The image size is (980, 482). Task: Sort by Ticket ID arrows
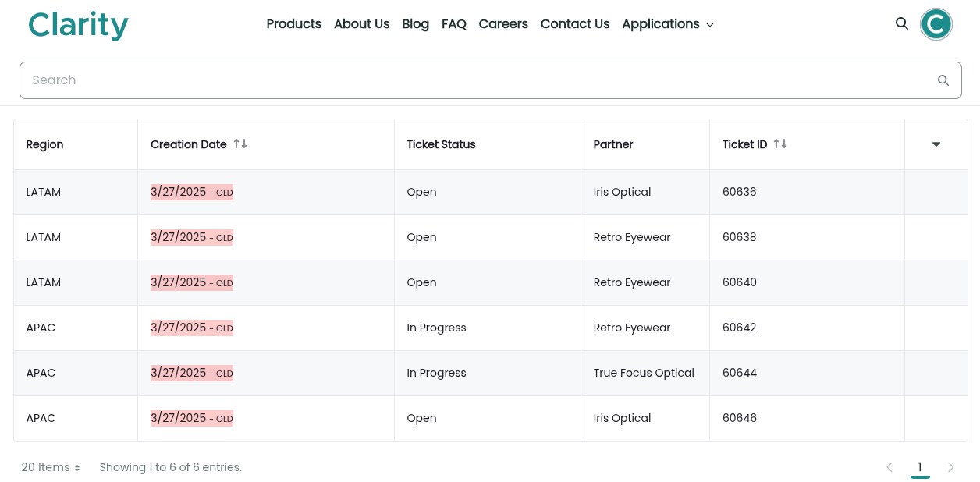pos(780,144)
